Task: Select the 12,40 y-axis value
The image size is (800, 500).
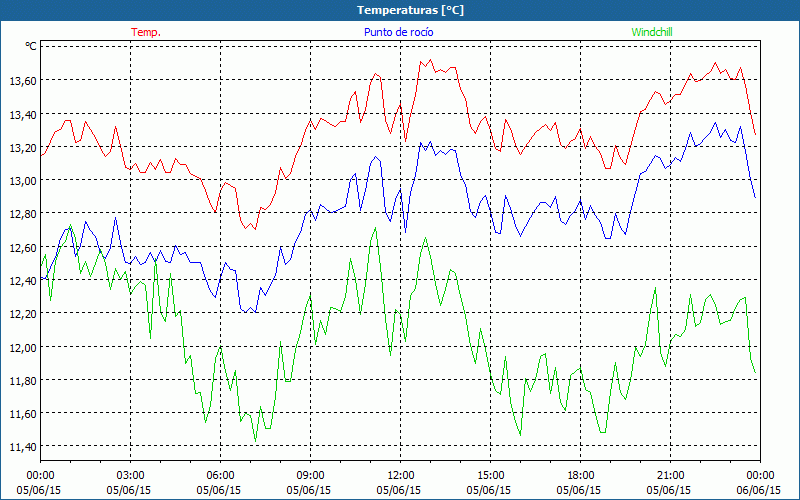Action: [x=23, y=281]
